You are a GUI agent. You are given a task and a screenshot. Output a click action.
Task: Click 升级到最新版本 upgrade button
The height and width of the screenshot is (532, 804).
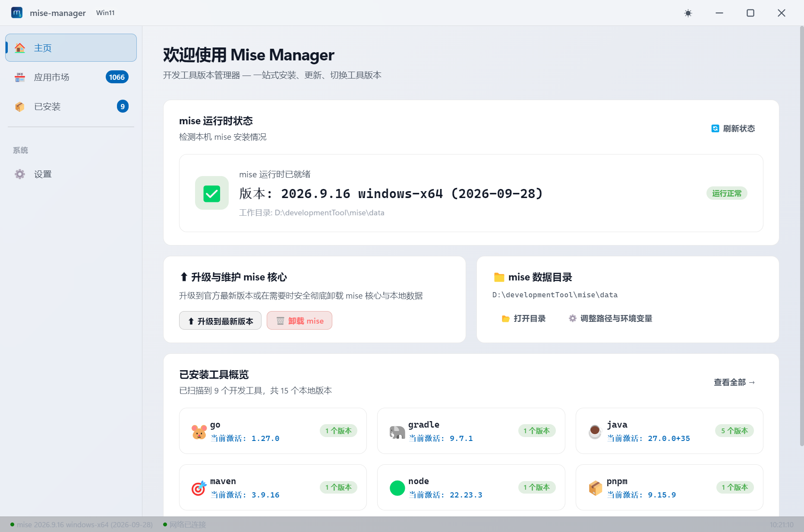220,321
